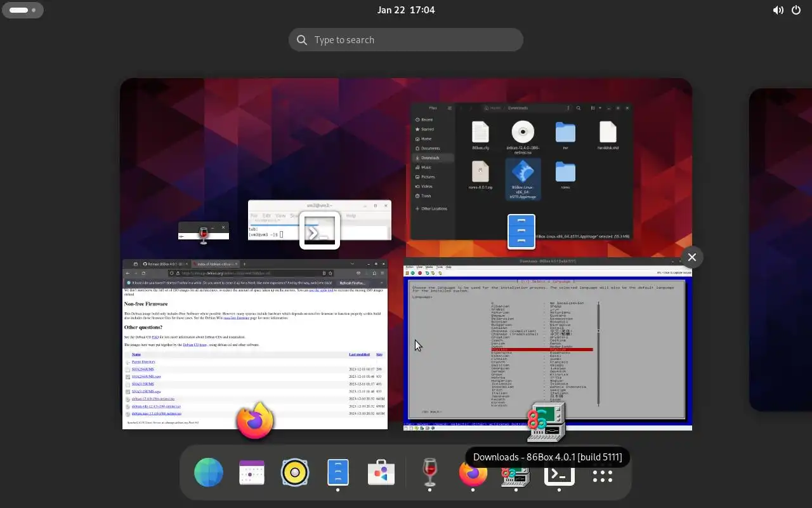
Task: Close the 86Box window with its X button
Action: [x=692, y=257]
